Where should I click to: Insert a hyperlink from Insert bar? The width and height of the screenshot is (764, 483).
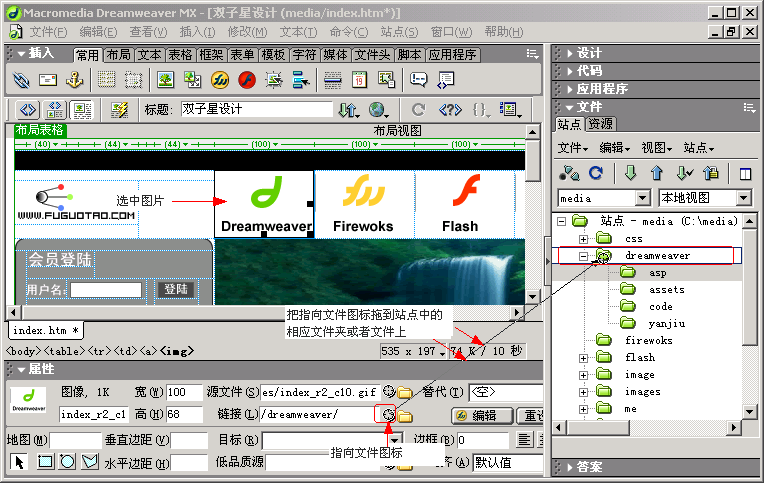[x=21, y=79]
